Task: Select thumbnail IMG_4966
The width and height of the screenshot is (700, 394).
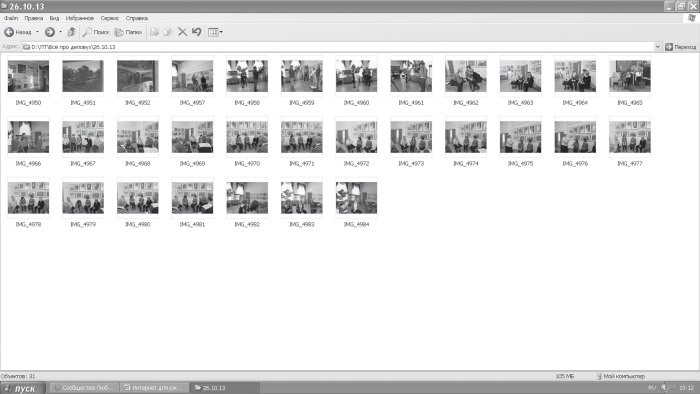Action: 28,137
